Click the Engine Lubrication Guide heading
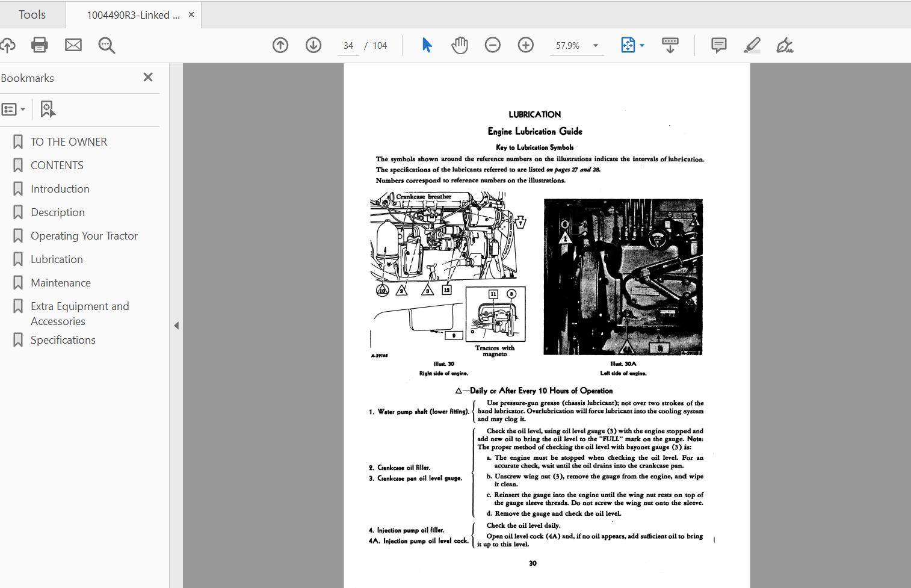 point(535,131)
